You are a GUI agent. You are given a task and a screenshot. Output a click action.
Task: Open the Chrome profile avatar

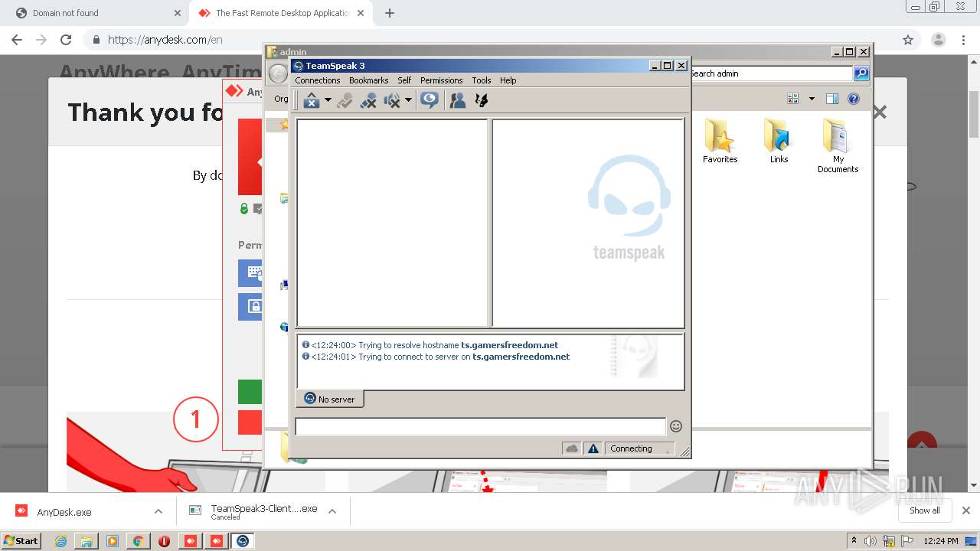[938, 40]
